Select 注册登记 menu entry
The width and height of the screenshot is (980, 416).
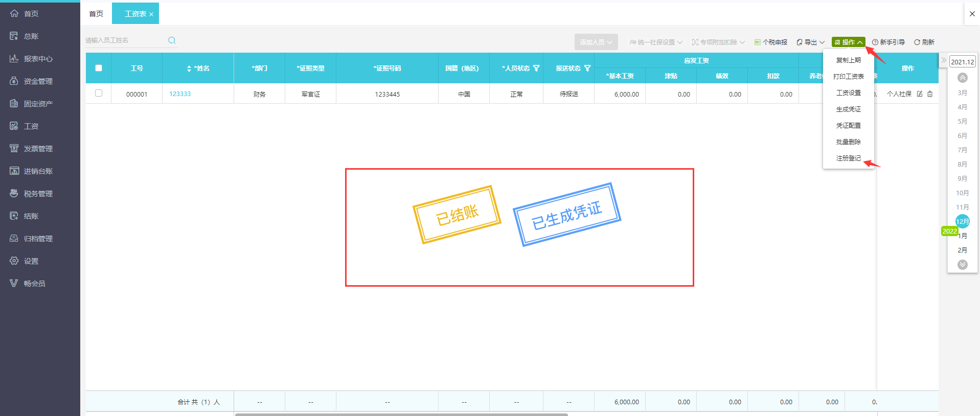point(848,158)
